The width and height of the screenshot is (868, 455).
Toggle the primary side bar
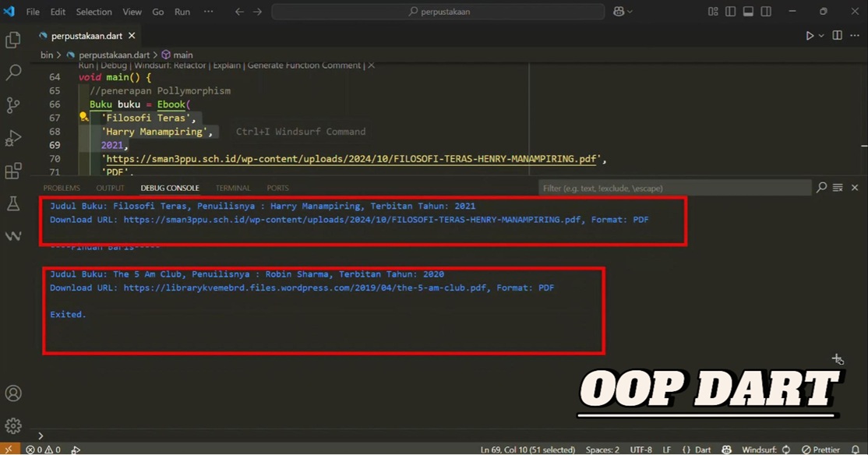(730, 12)
